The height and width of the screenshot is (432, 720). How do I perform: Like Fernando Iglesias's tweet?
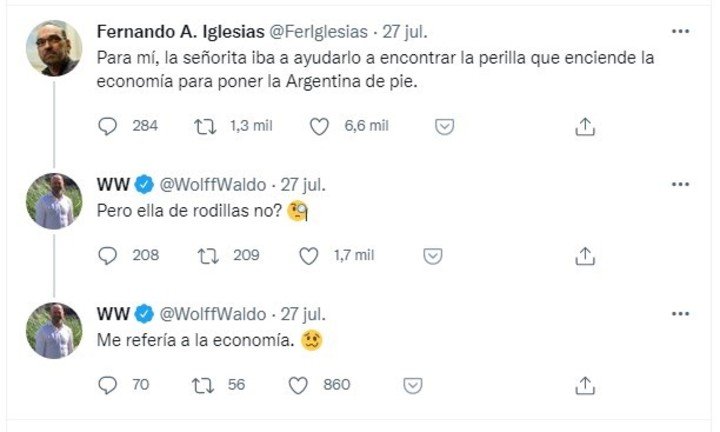[320, 127]
